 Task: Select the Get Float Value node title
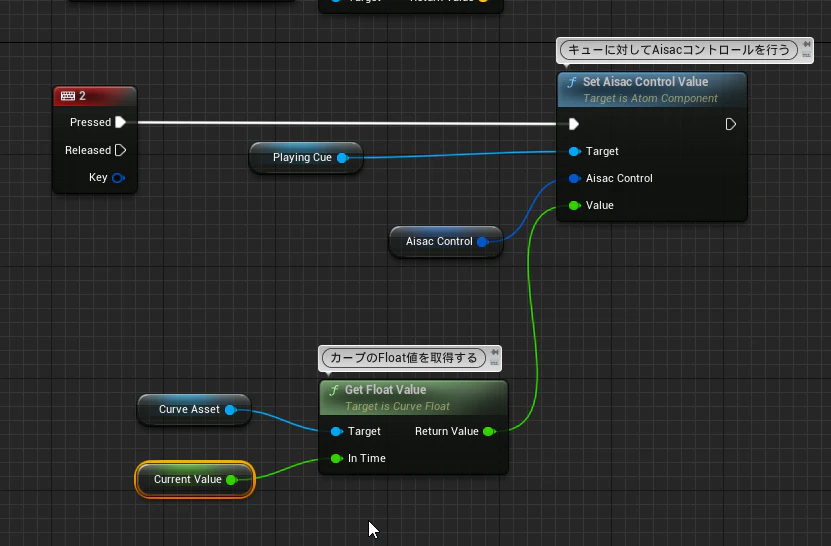385,390
